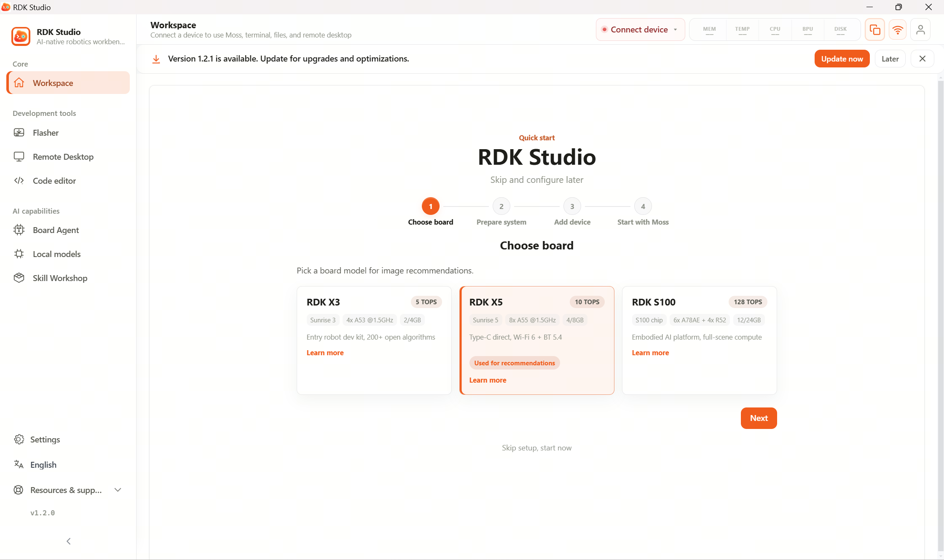Viewport: 944px width, 560px height.
Task: Click Used for recommendations badge
Action: click(x=515, y=363)
